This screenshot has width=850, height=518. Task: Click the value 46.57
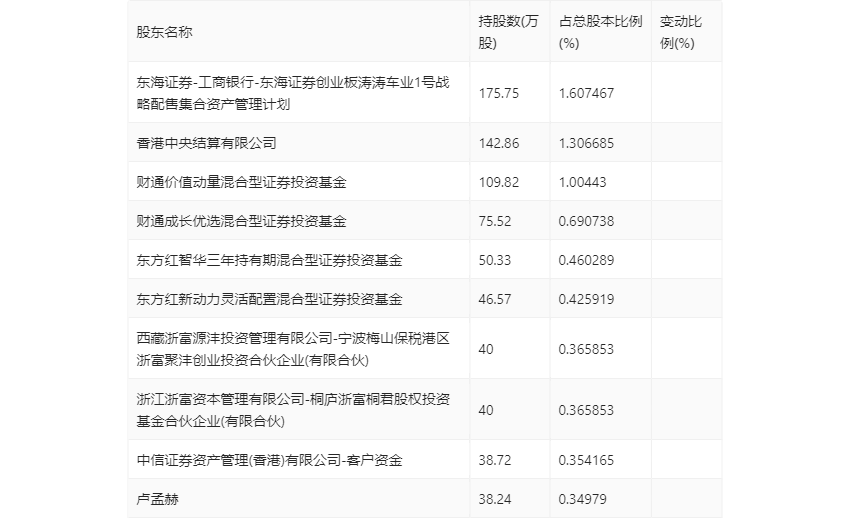494,299
